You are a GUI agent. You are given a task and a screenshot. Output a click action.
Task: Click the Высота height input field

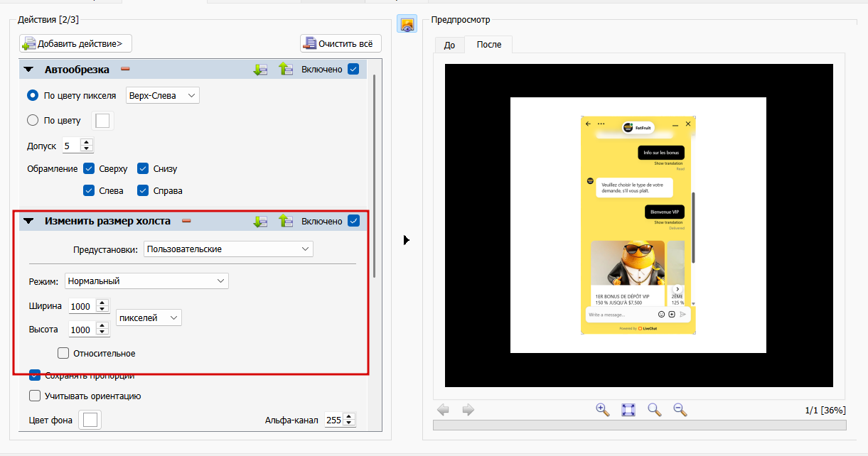[82, 330]
